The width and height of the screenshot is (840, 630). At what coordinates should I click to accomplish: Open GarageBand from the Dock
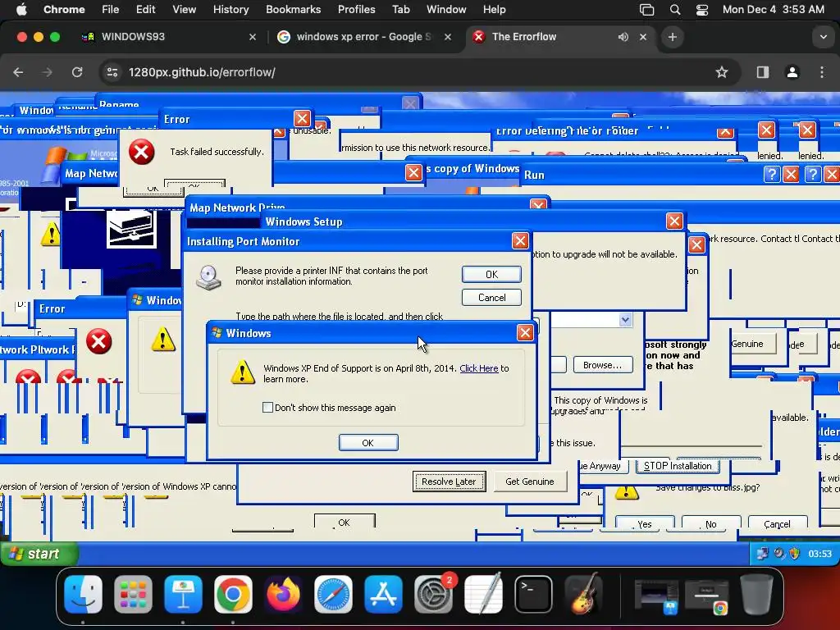click(x=583, y=594)
